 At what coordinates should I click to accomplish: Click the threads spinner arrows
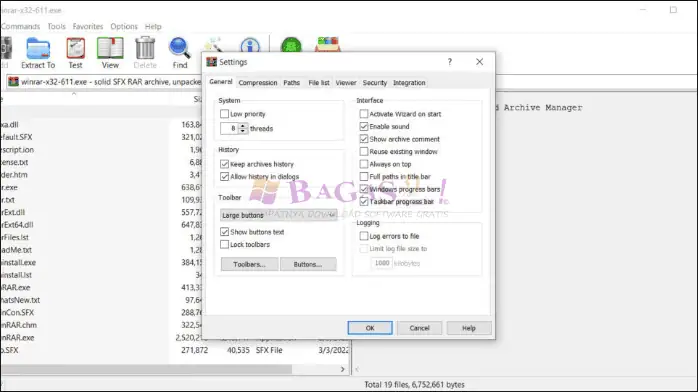pyautogui.click(x=243, y=129)
